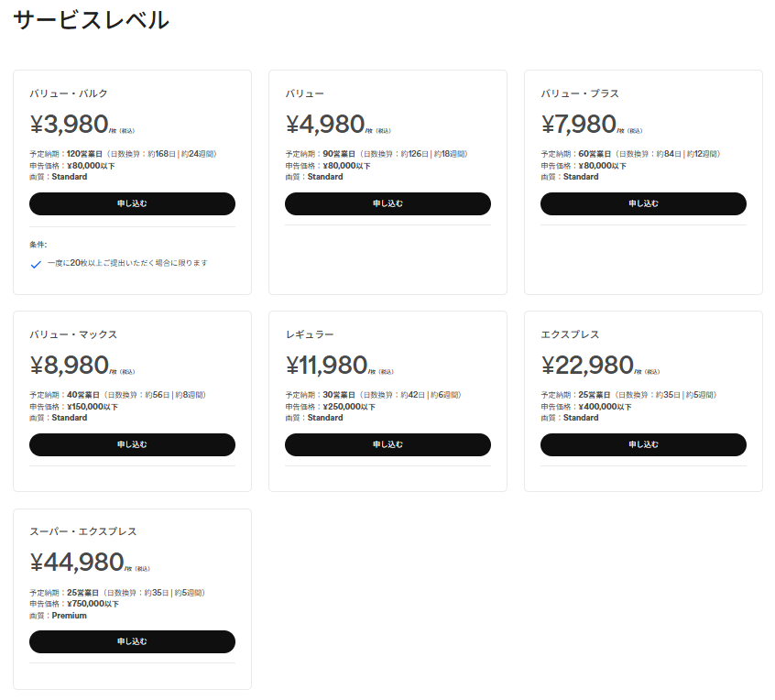Image resolution: width=775 pixels, height=700 pixels.
Task: Click the 20枚以上 condition text
Action: point(127,263)
